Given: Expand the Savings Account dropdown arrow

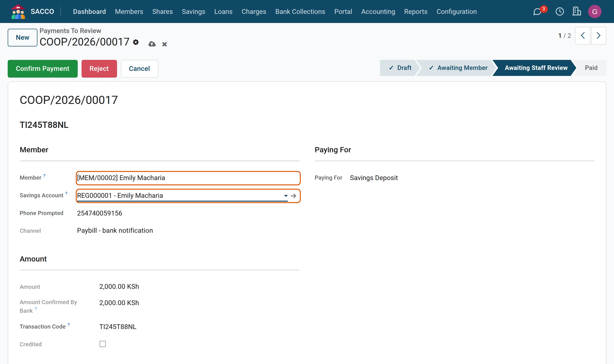Looking at the screenshot, I should coord(286,196).
